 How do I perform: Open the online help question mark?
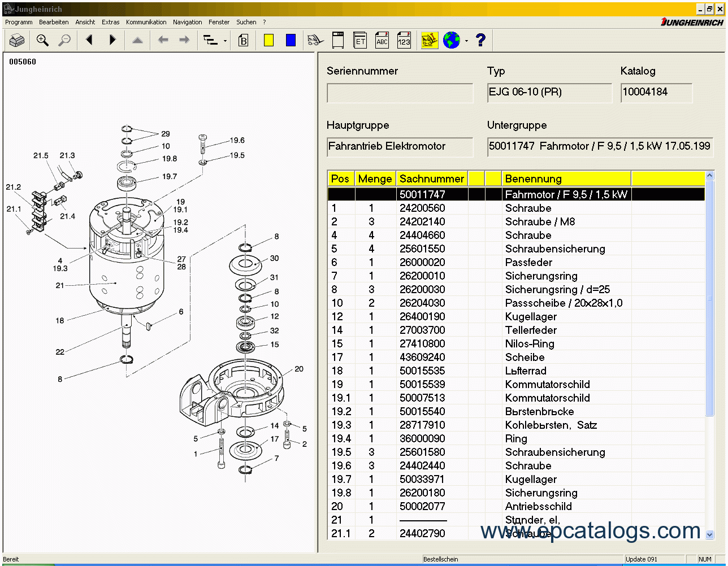click(480, 40)
